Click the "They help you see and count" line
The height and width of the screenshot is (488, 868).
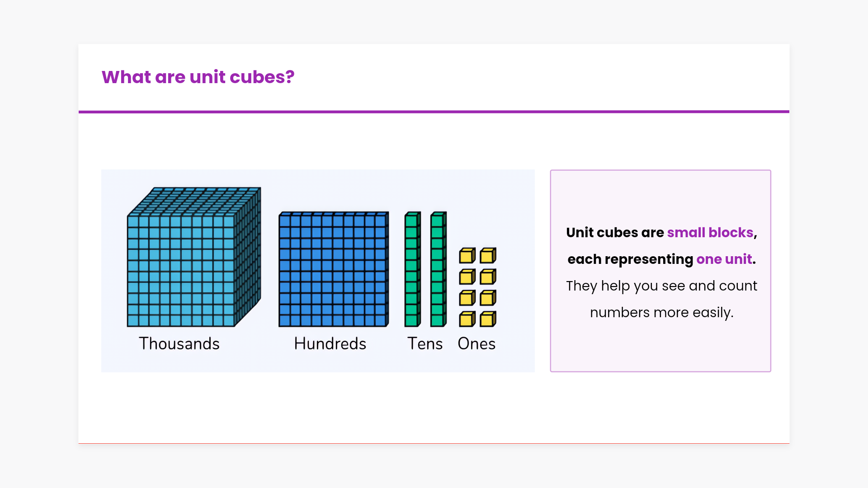click(x=661, y=286)
